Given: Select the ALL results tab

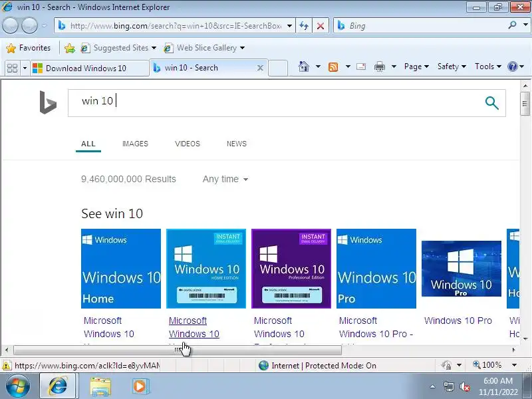Looking at the screenshot, I should pos(88,144).
